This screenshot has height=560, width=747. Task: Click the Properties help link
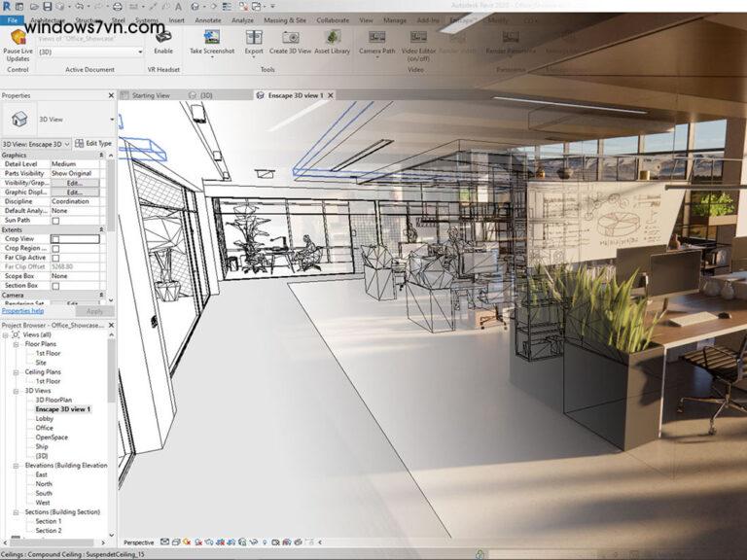click(x=23, y=311)
